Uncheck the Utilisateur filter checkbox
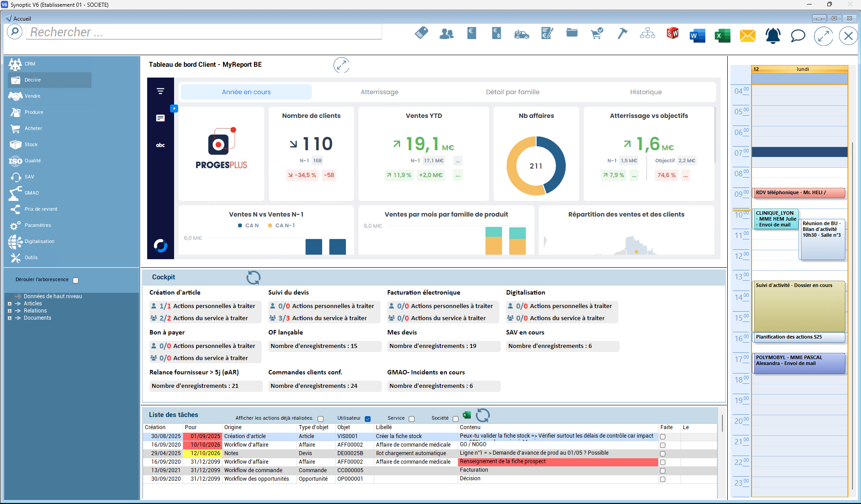 click(367, 419)
